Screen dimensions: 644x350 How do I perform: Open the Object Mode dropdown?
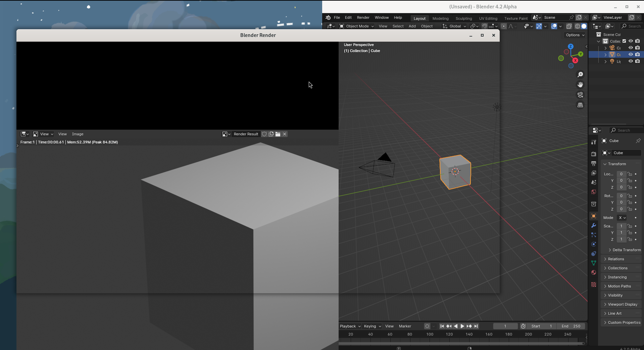(357, 26)
